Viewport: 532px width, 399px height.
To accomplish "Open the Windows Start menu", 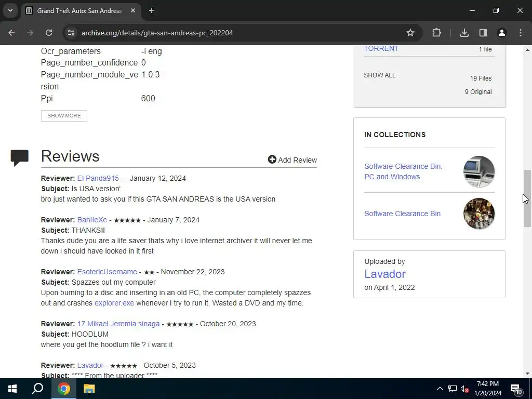I will click(12, 389).
